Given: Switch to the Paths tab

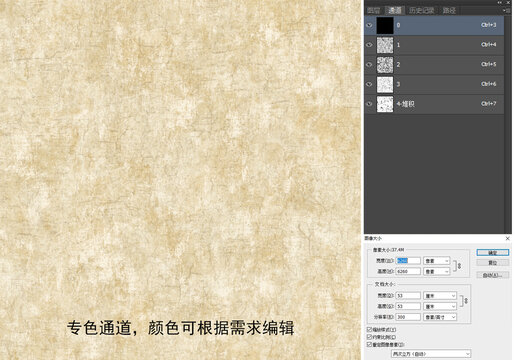Looking at the screenshot, I should click(449, 10).
